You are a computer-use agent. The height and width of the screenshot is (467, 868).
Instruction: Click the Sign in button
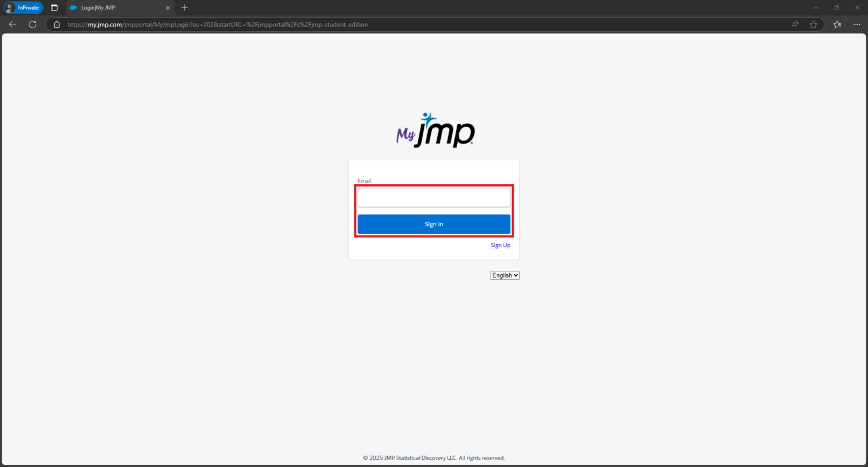(x=433, y=224)
